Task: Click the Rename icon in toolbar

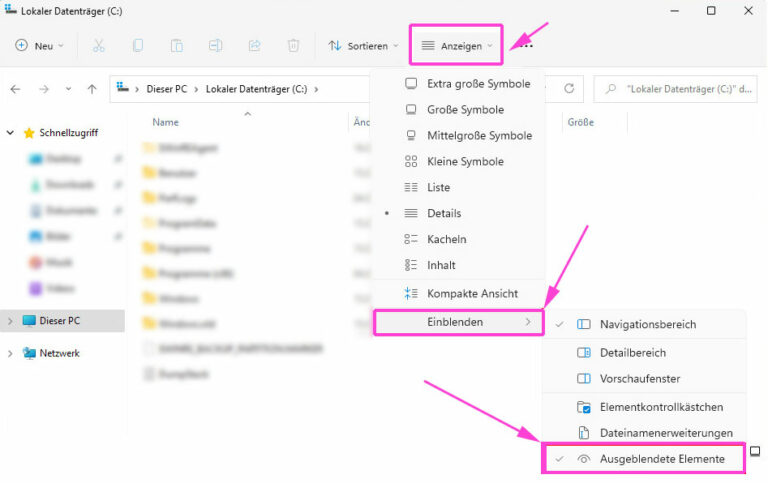Action: click(x=215, y=46)
